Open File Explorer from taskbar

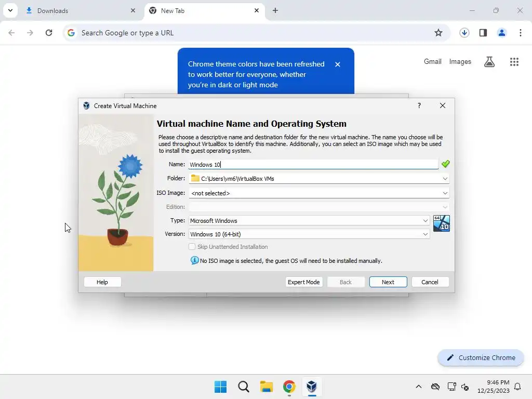pyautogui.click(x=267, y=387)
